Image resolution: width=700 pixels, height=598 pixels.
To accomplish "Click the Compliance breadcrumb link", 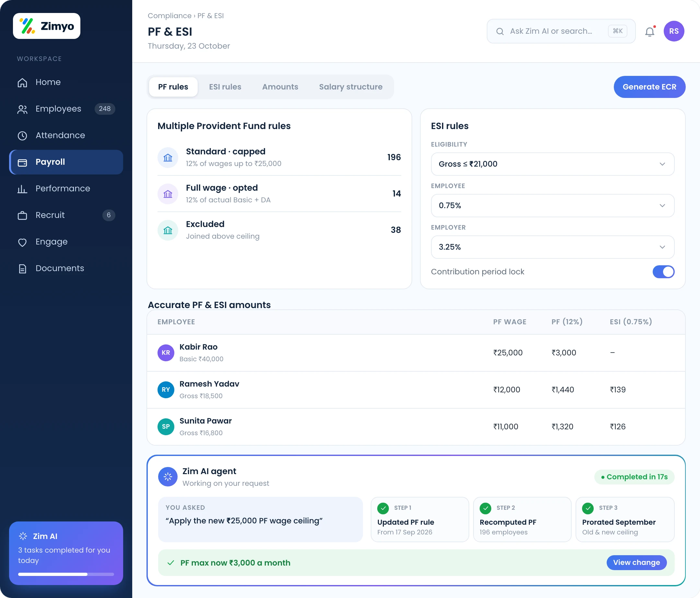I will point(169,16).
